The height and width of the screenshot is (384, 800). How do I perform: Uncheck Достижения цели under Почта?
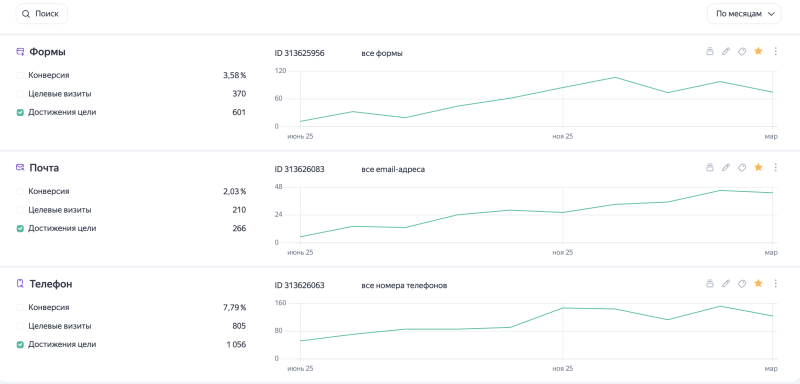click(x=20, y=228)
